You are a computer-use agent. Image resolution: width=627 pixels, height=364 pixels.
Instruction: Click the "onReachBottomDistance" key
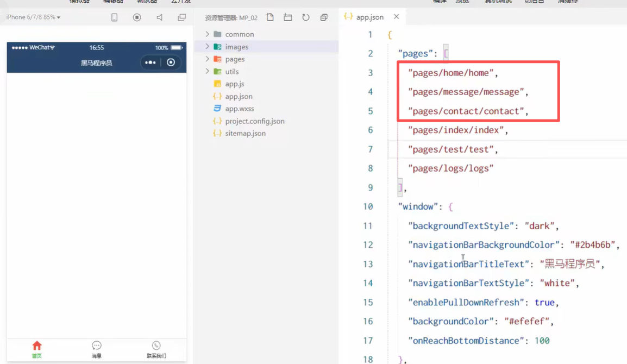[466, 341]
